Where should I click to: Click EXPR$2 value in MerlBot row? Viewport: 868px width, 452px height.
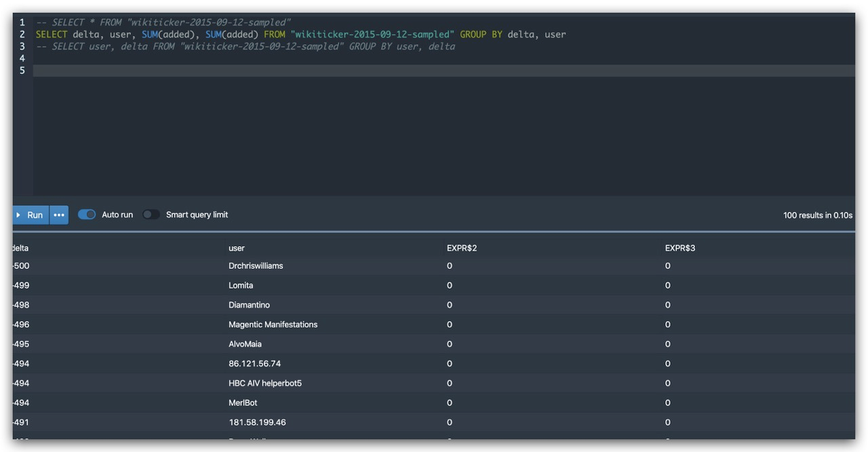450,403
